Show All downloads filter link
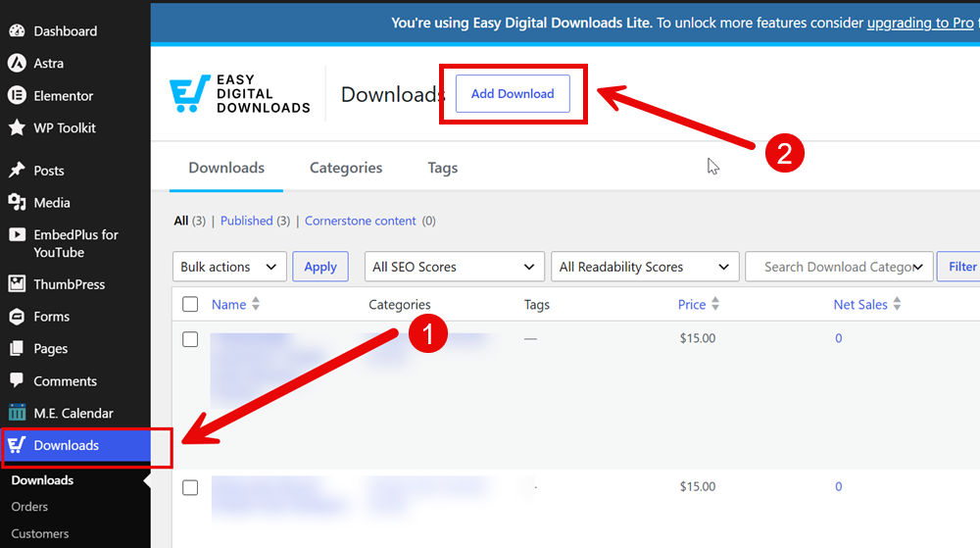The image size is (980, 548). tap(180, 221)
